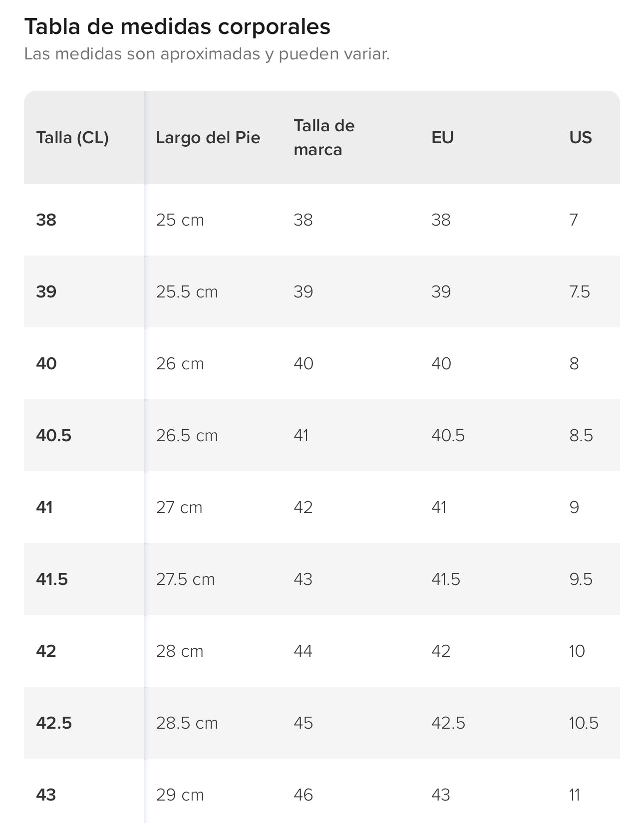Viewport: 644px width, 823px height.
Task: Click the "US" column header
Action: coord(580,138)
